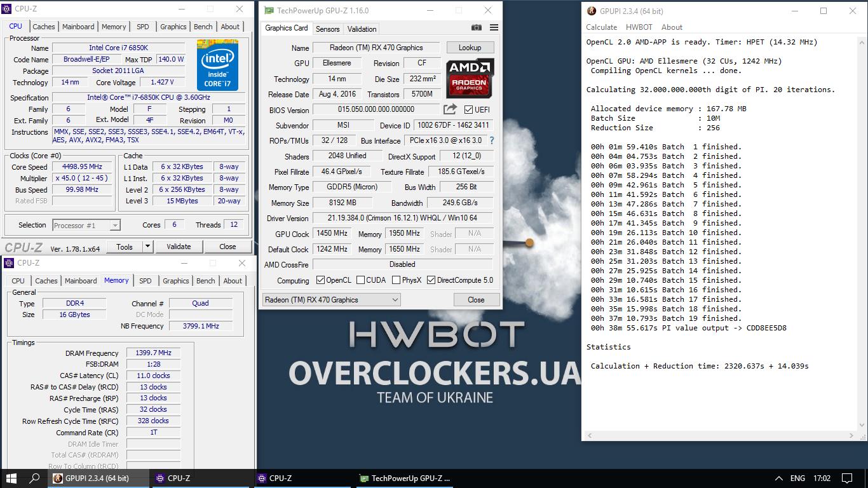
Task: Open the HWBOT menu in GPUPI
Action: tap(639, 27)
